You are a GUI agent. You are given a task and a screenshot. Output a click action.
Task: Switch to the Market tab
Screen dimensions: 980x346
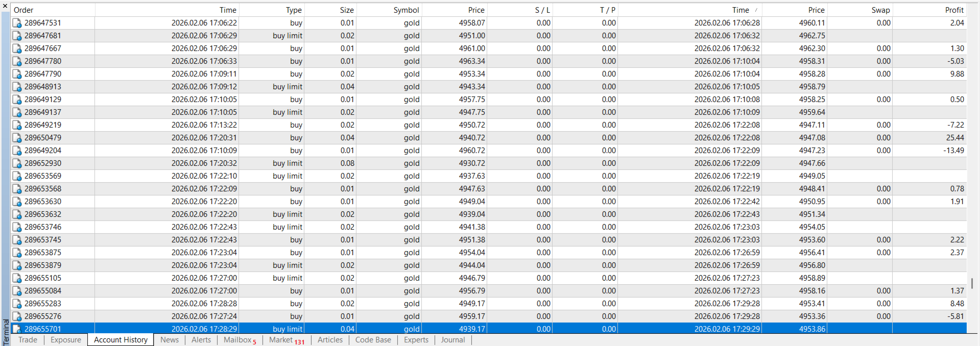(x=286, y=340)
